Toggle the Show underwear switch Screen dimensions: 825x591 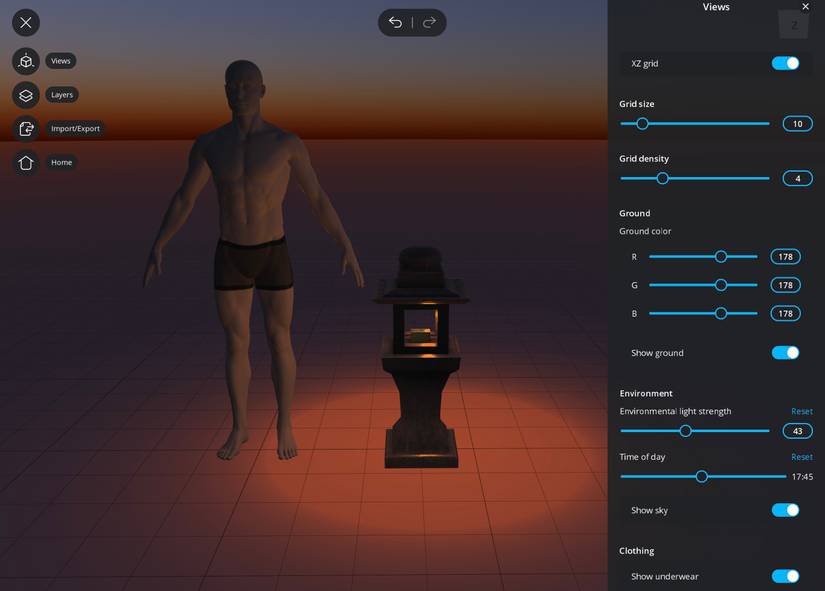[786, 576]
